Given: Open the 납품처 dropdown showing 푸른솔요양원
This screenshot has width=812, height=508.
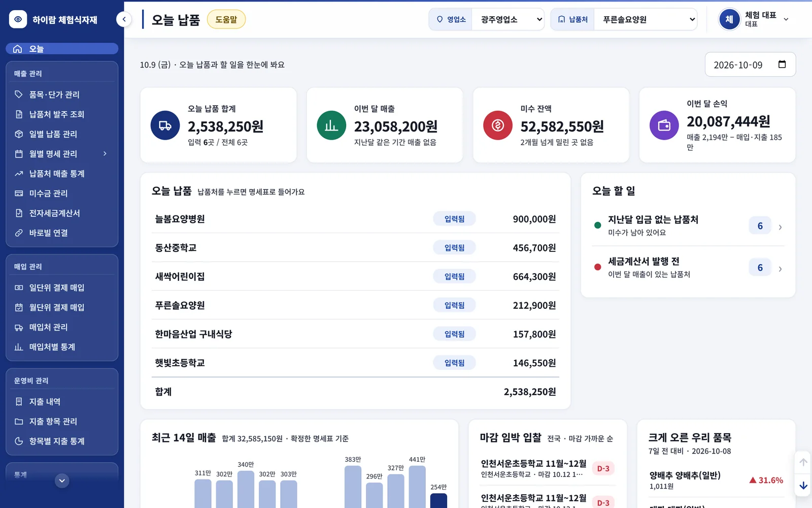Looking at the screenshot, I should tap(646, 19).
